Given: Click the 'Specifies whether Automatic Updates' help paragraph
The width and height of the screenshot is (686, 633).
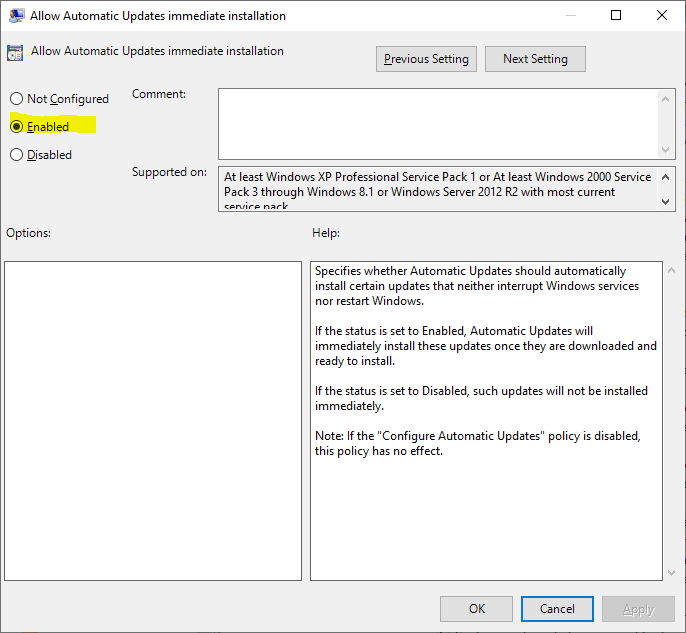Looking at the screenshot, I should tap(477, 286).
